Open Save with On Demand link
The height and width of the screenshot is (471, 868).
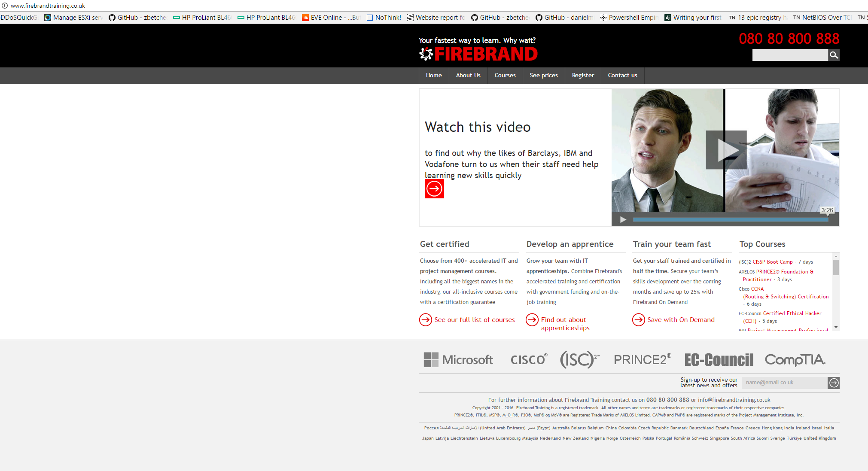click(x=681, y=320)
